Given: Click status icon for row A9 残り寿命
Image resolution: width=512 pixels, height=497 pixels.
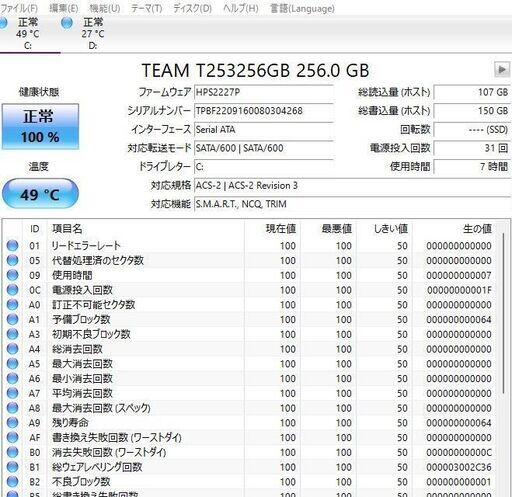Looking at the screenshot, I should click(x=12, y=422).
